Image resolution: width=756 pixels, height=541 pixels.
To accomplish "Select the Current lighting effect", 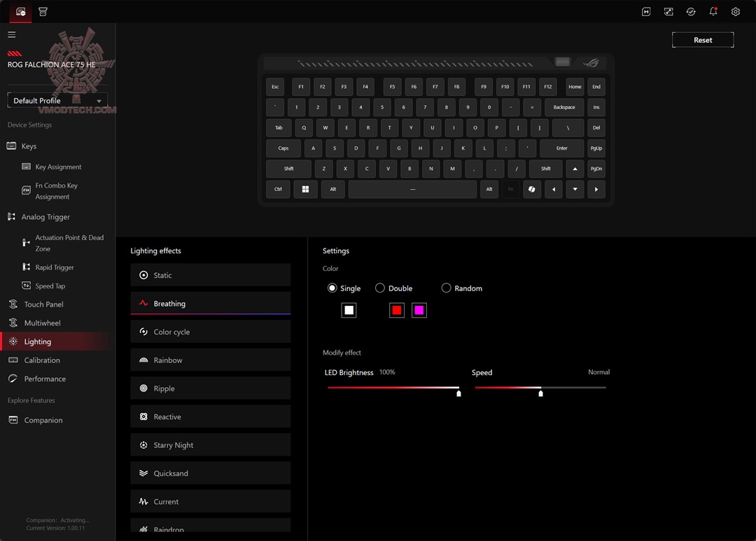I will (x=211, y=502).
